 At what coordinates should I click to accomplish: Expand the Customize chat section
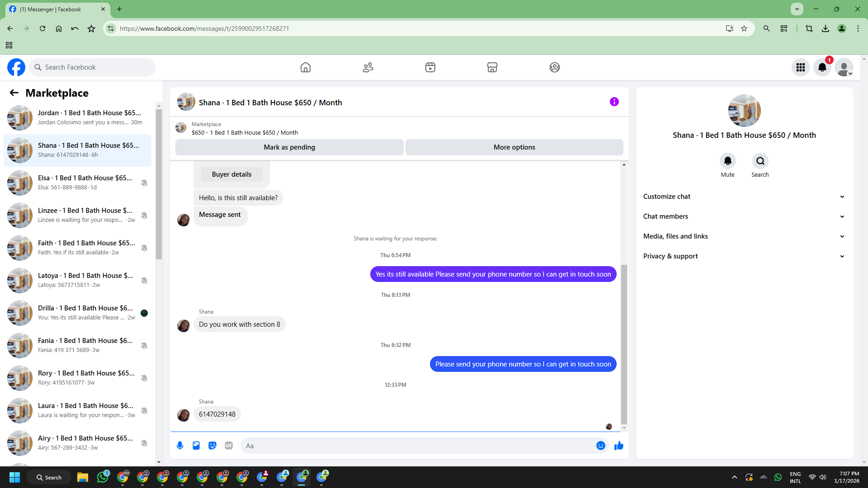point(744,197)
